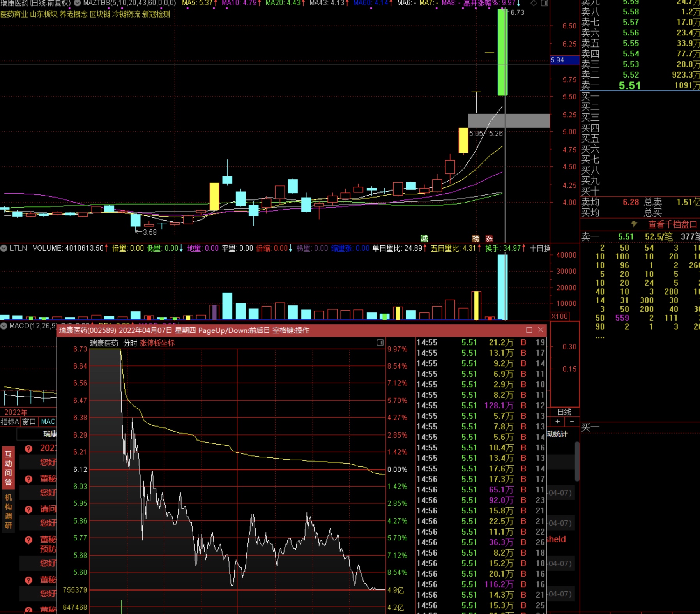The height and width of the screenshot is (614, 700).
Task: Open the 查看千档盘口 link
Action: (x=672, y=224)
